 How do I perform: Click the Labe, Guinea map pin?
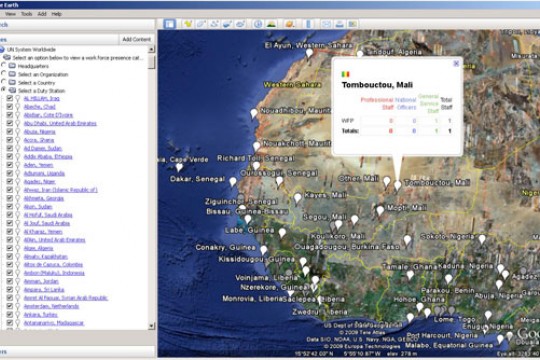[282, 233]
